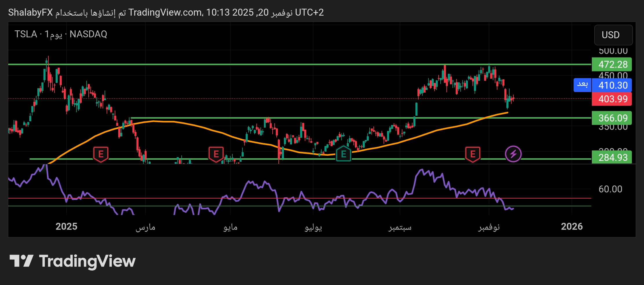Viewport: 644px width, 285px height.
Task: Click the blue بعد post-market tag
Action: pyautogui.click(x=582, y=85)
